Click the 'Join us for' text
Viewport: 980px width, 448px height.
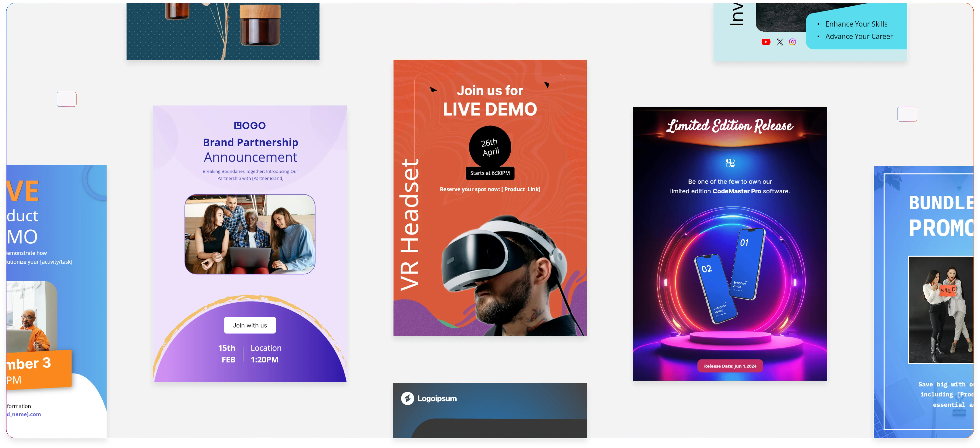coord(490,91)
